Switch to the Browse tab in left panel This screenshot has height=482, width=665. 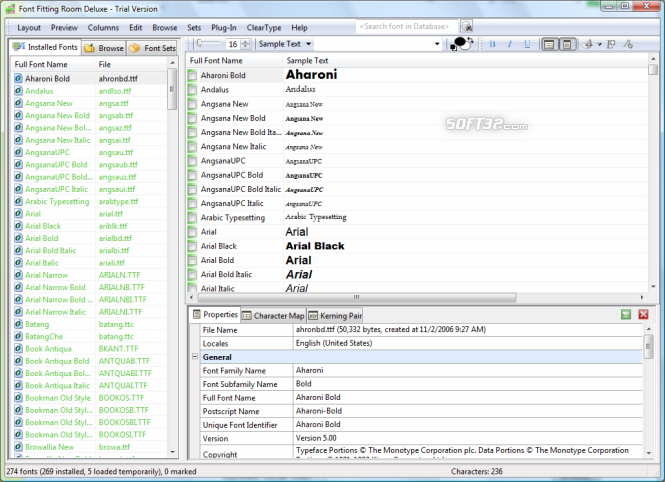coord(104,48)
